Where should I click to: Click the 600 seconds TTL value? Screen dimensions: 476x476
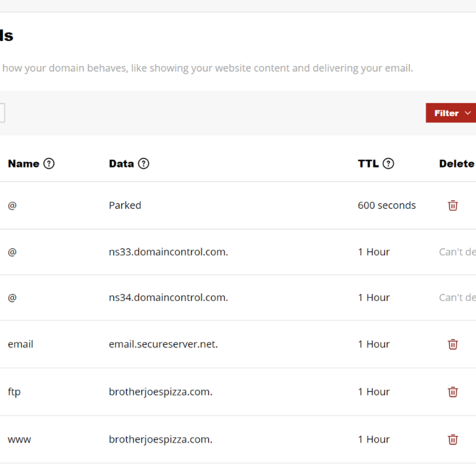387,205
